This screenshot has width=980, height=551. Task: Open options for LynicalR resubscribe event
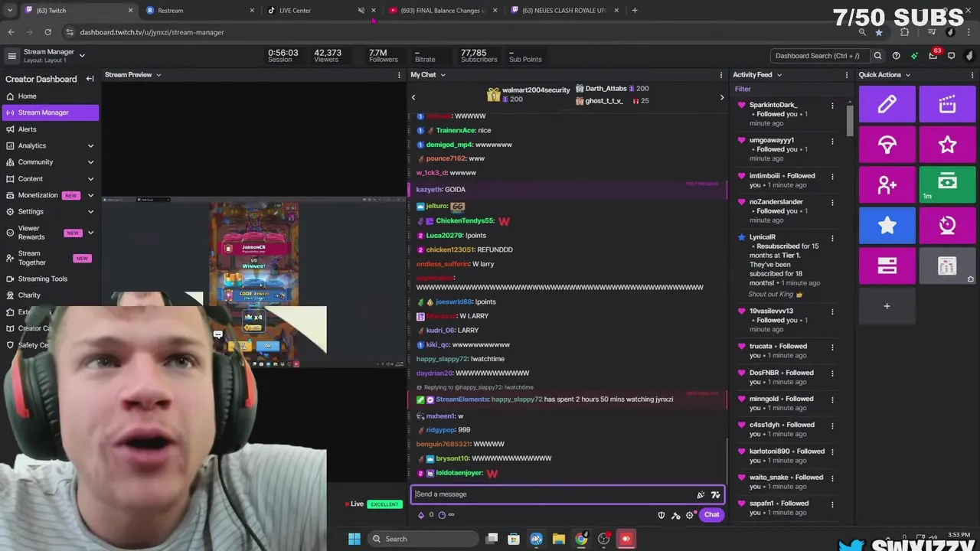[832, 238]
